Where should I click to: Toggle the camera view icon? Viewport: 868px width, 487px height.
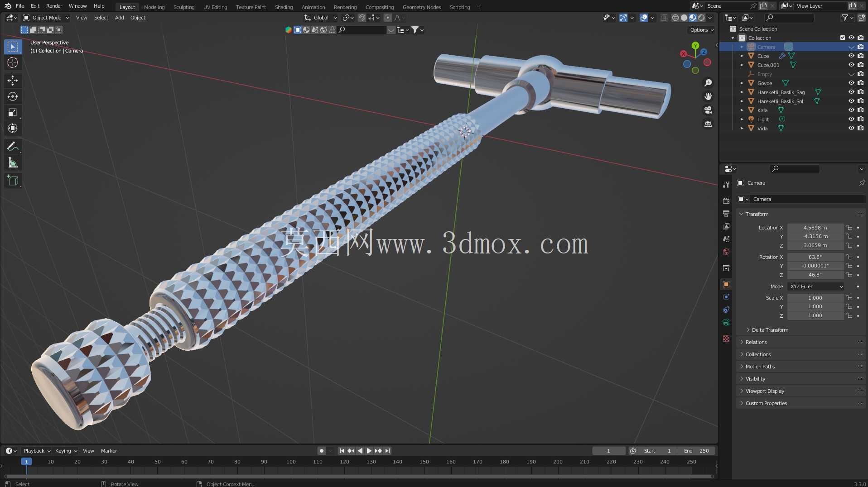(708, 110)
